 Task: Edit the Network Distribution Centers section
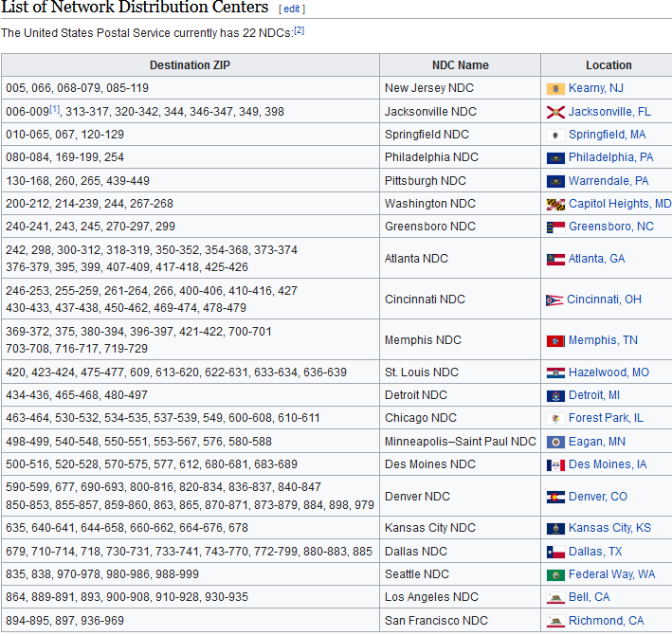click(x=292, y=9)
